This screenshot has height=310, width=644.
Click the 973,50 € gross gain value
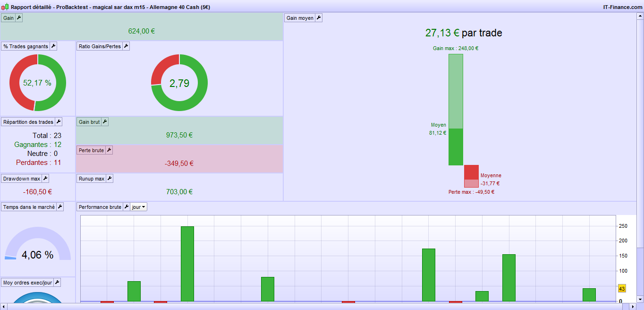click(179, 135)
